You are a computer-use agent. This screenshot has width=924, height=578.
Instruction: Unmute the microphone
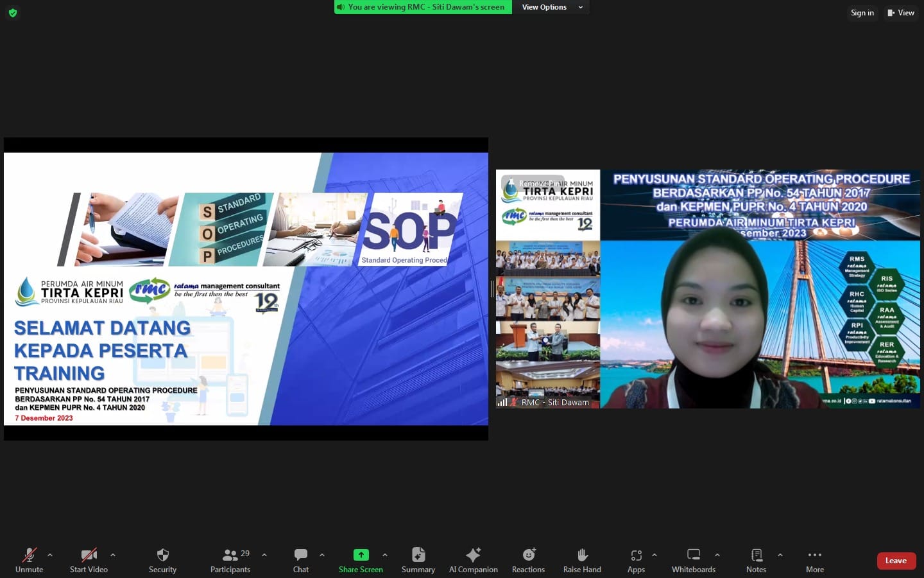click(x=29, y=559)
